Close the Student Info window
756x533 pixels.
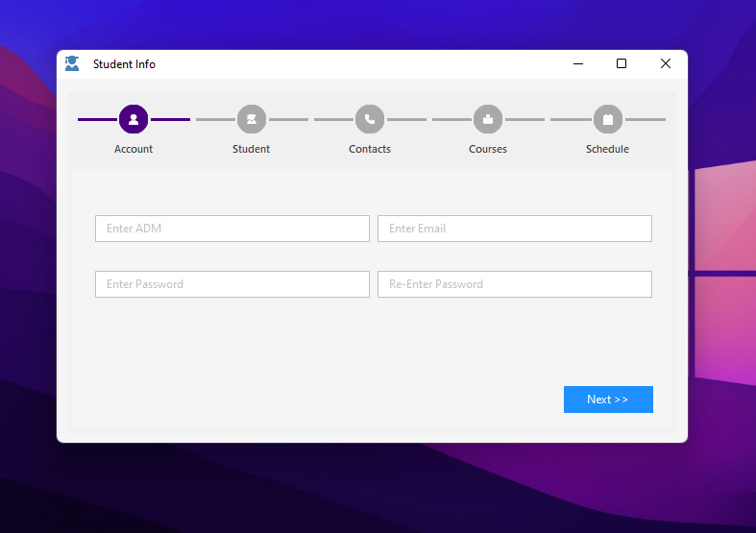pos(666,63)
